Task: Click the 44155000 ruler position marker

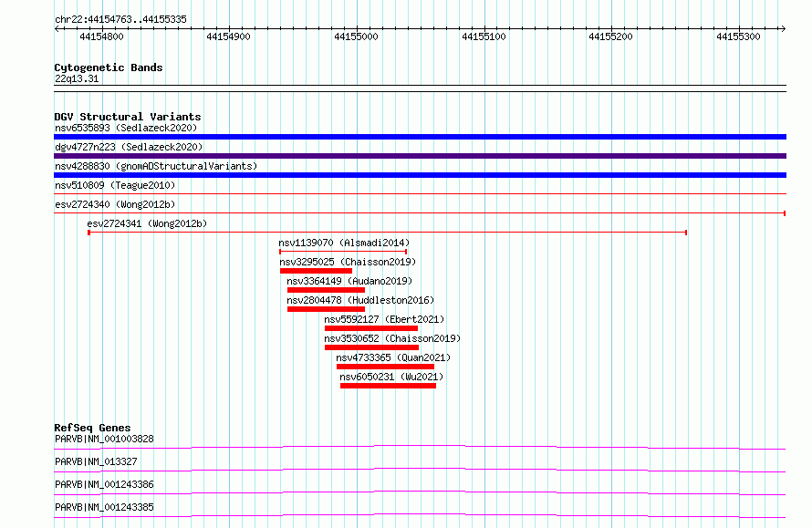Action: [x=357, y=36]
